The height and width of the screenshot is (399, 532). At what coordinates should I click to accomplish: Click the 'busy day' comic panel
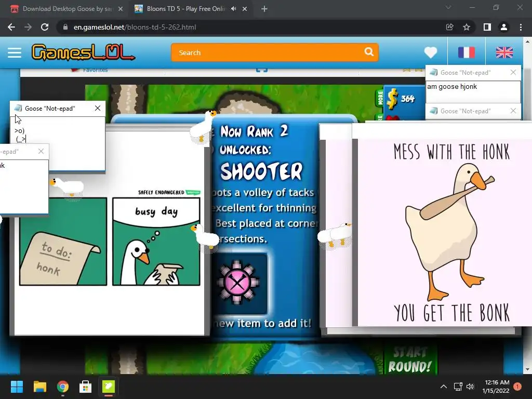tap(156, 242)
